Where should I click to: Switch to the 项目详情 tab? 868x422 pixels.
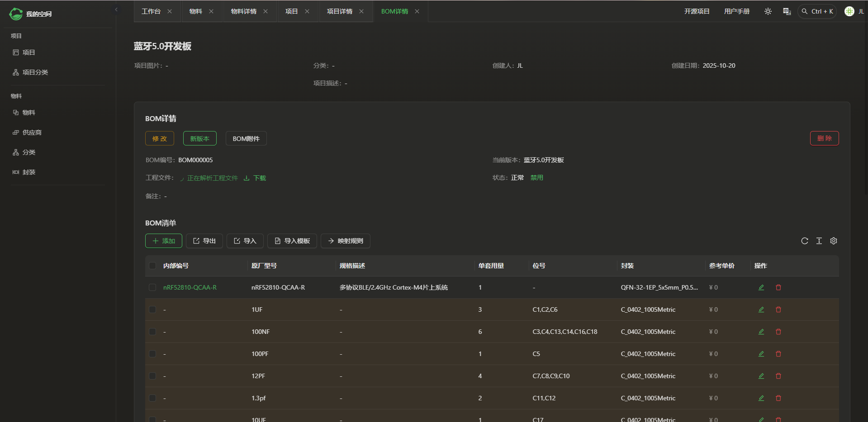coord(339,11)
